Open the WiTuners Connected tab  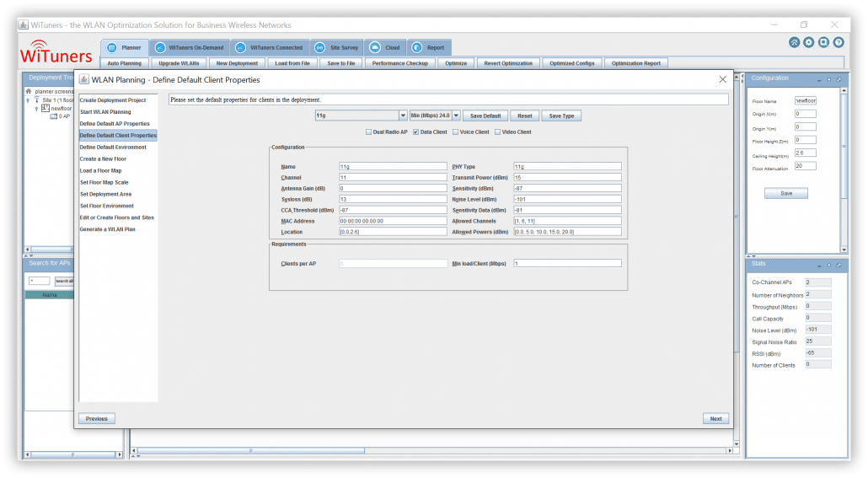tap(270, 48)
